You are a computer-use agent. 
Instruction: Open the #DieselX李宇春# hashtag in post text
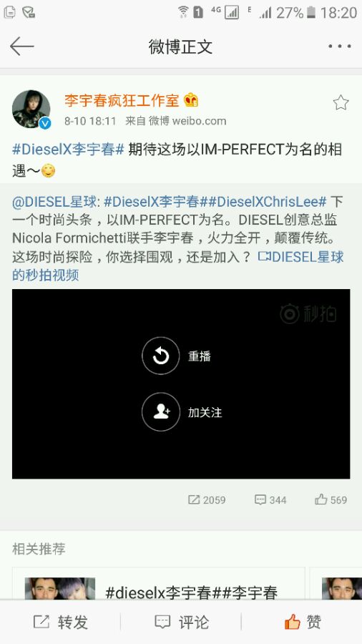(68, 150)
